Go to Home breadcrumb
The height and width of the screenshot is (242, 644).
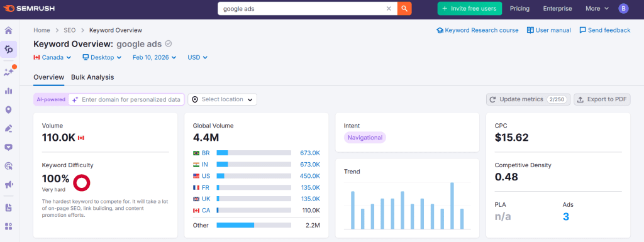(42, 30)
